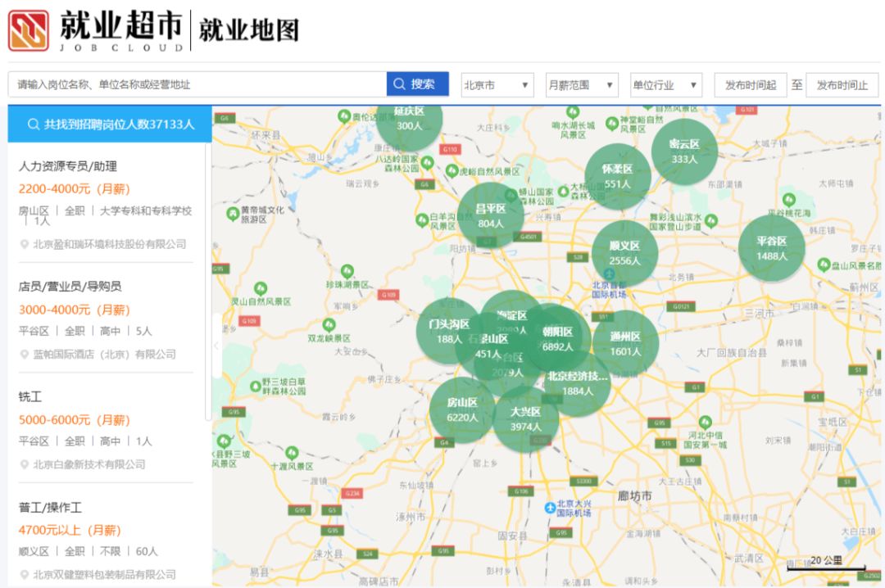885x588 pixels.
Task: Select the 房山区 6220人 cluster bubble
Action: pos(462,409)
